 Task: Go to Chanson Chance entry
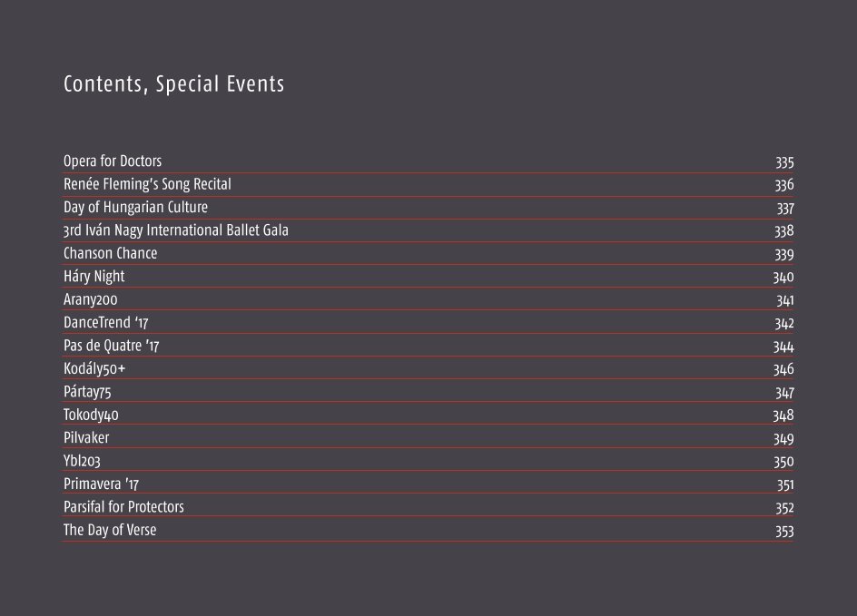110,253
